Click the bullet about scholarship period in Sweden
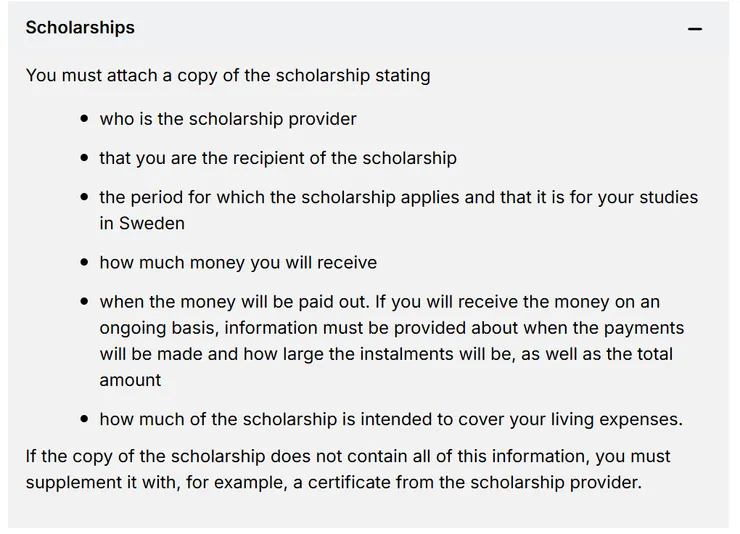Viewport: 740px width, 534px height. pos(398,210)
